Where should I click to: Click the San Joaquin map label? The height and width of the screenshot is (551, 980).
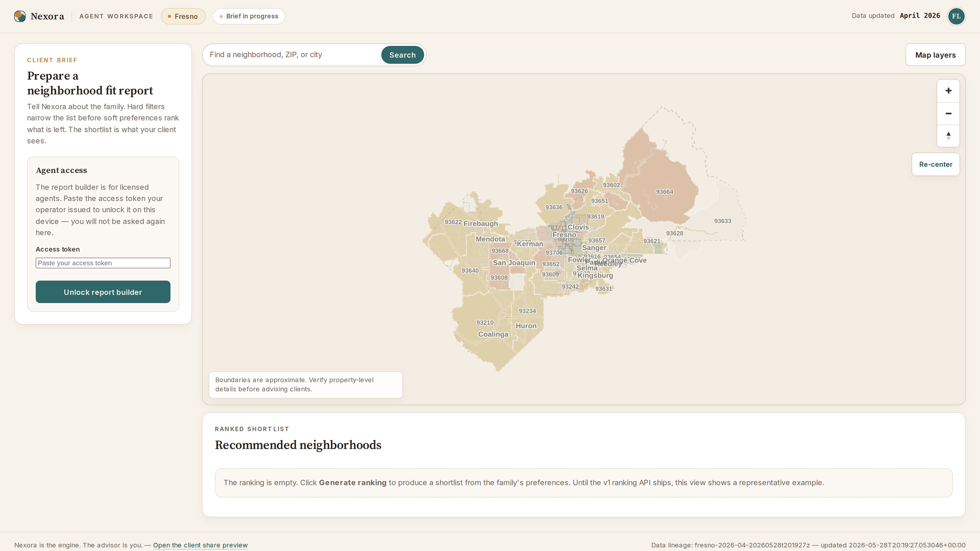pos(514,263)
